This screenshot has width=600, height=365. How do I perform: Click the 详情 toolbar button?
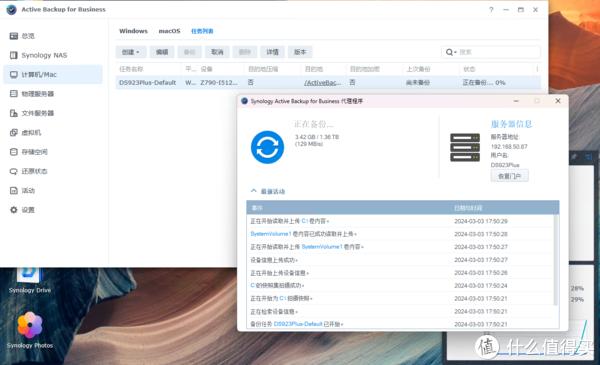272,52
